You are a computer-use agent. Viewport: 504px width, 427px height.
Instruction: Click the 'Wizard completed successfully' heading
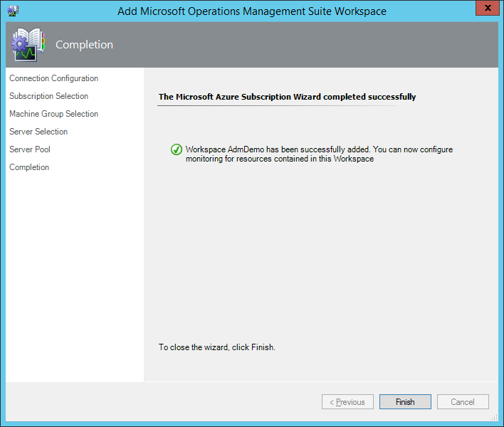coord(287,97)
